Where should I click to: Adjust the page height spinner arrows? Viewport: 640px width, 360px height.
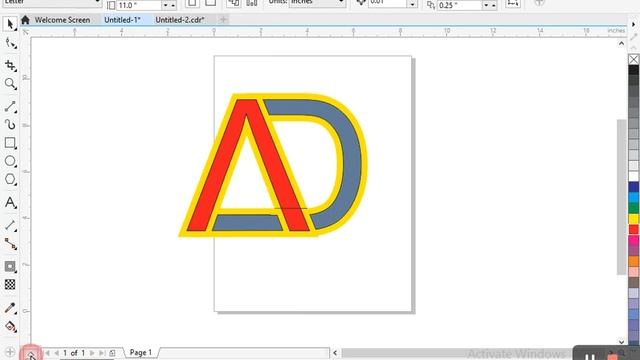click(x=169, y=5)
